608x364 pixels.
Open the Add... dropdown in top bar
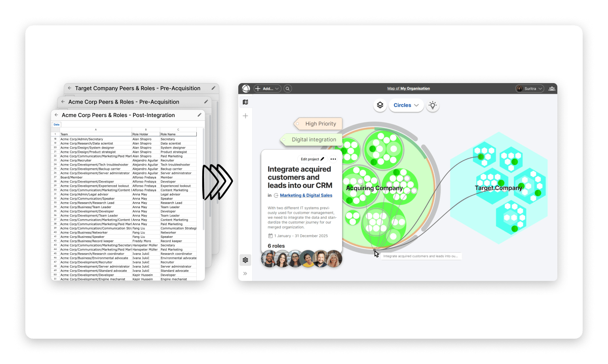coord(267,89)
